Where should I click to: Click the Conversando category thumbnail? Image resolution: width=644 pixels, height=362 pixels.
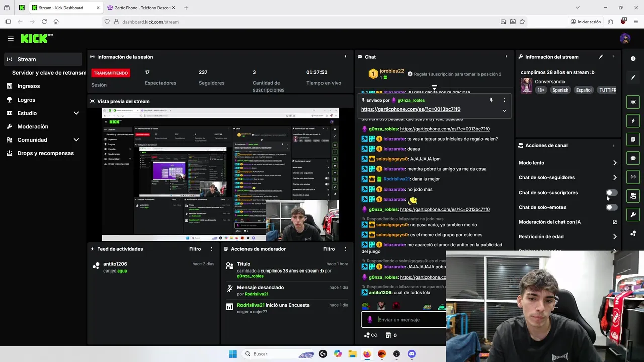526,85
